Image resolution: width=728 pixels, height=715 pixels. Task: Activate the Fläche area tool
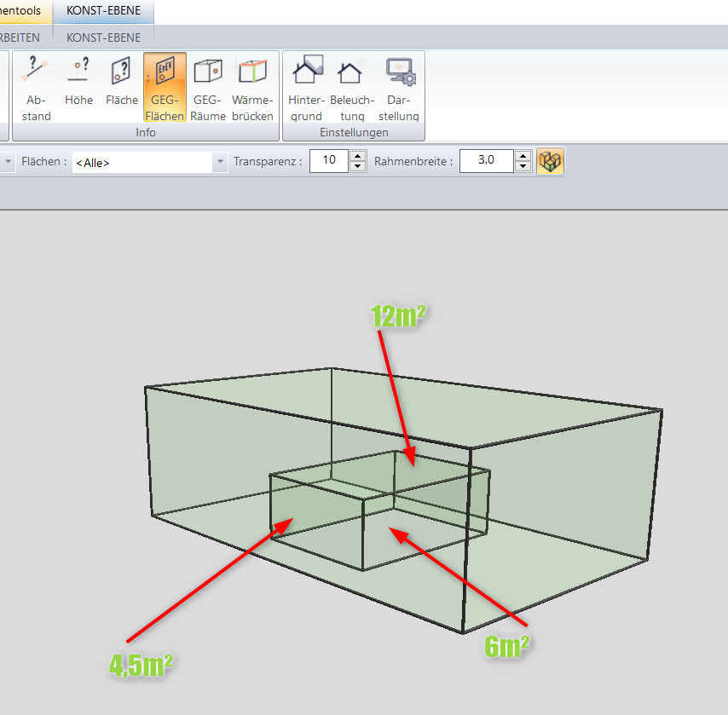pyautogui.click(x=122, y=87)
